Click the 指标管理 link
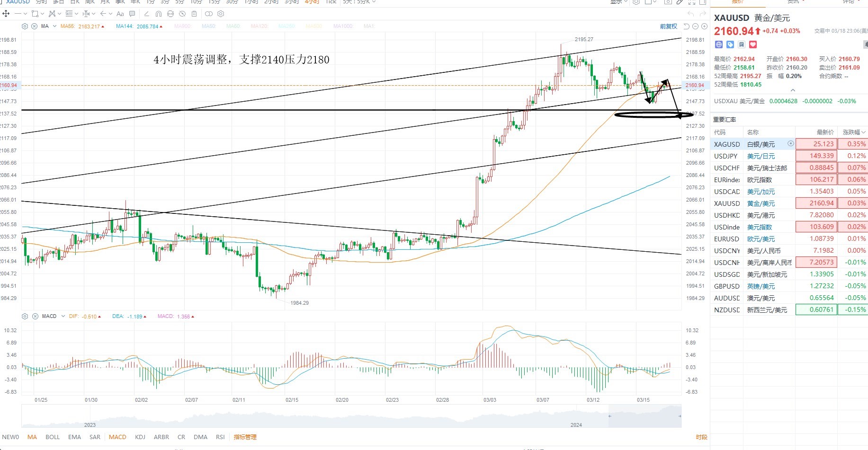Viewport: 868px width, 450px height. point(245,437)
